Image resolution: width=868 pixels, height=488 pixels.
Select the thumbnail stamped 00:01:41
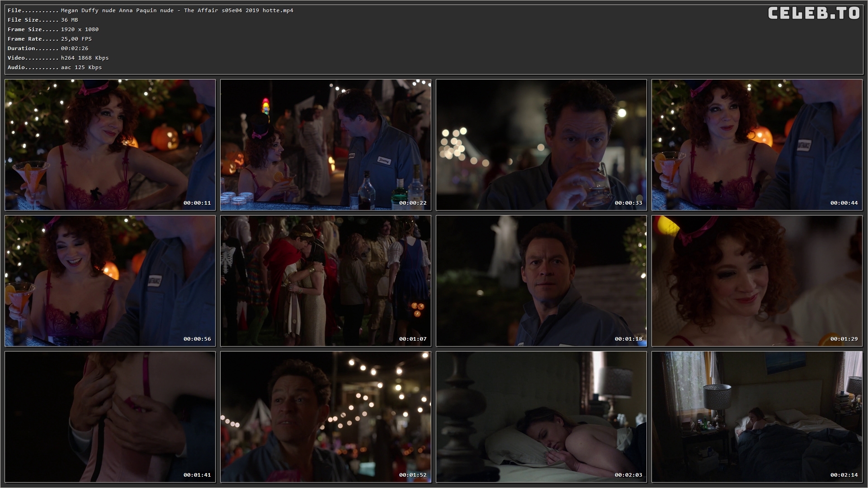click(110, 417)
